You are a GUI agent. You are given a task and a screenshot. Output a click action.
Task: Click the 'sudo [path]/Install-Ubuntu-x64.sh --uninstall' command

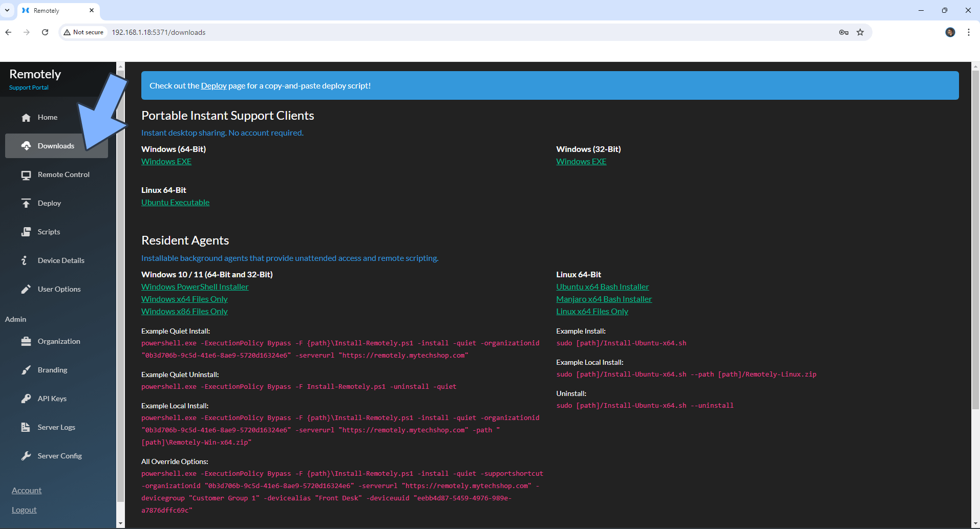click(645, 405)
